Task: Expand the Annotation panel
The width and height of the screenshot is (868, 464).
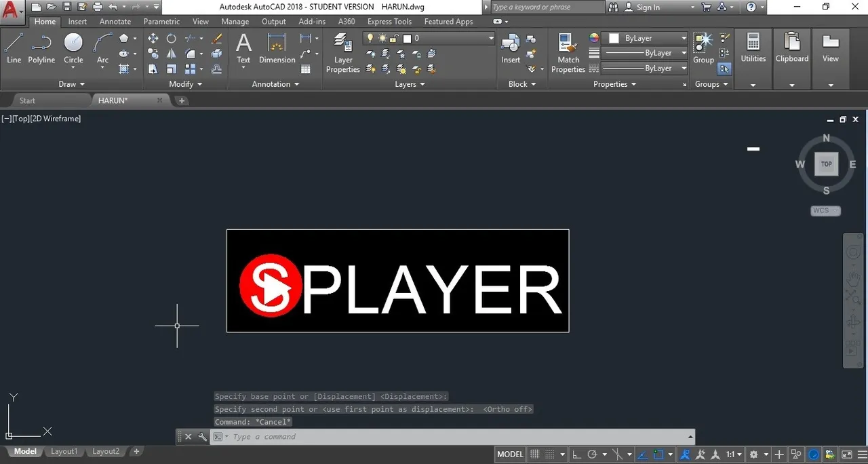Action: click(275, 84)
